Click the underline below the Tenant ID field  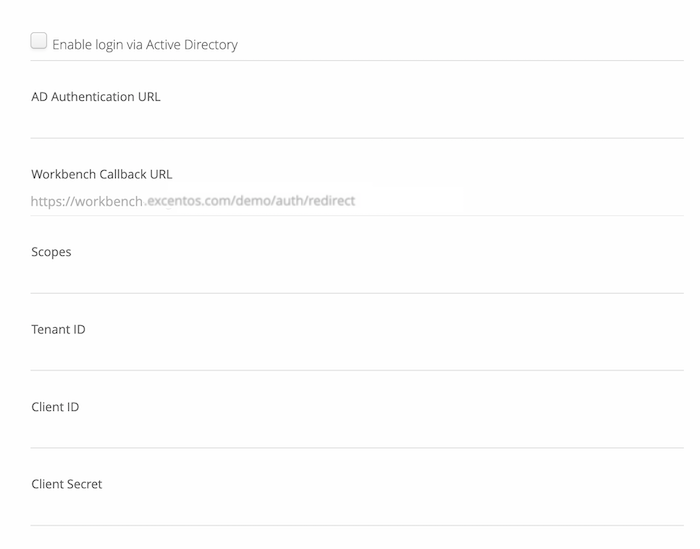pyautogui.click(x=357, y=370)
